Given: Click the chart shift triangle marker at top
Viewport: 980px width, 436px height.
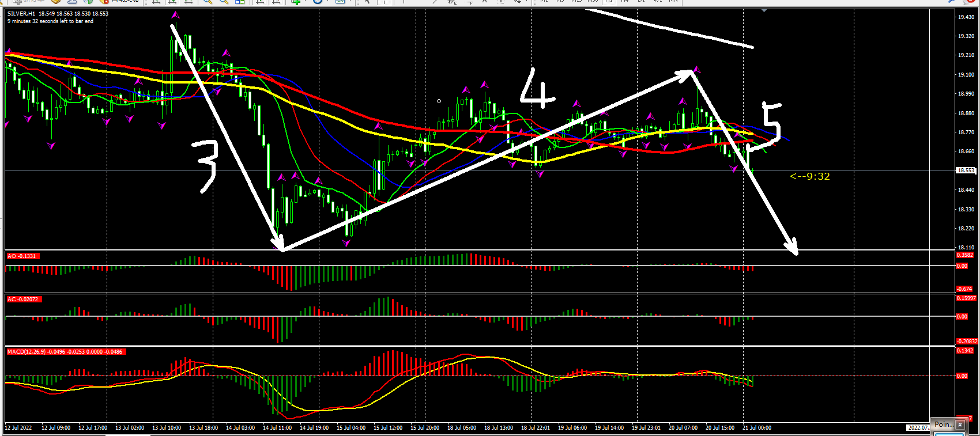Looking at the screenshot, I should (764, 10).
